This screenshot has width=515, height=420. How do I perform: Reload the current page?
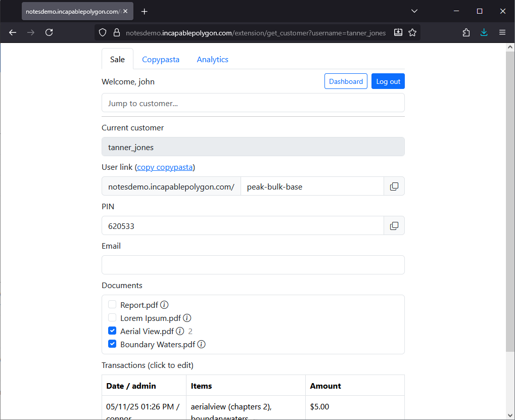click(49, 32)
